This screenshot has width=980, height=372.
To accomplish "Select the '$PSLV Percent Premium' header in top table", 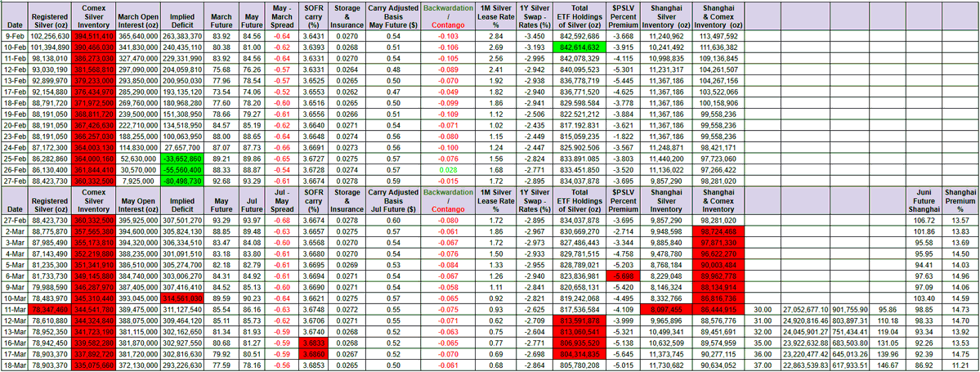I will (x=624, y=17).
